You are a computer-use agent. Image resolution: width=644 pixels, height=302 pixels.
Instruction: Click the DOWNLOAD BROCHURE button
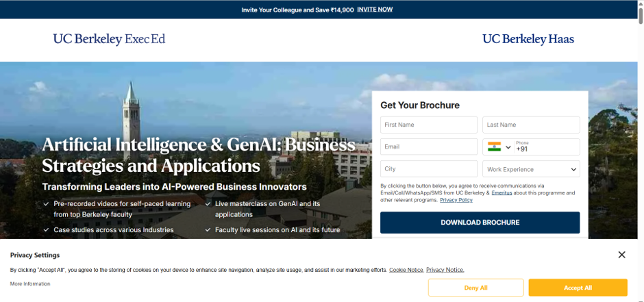click(480, 223)
